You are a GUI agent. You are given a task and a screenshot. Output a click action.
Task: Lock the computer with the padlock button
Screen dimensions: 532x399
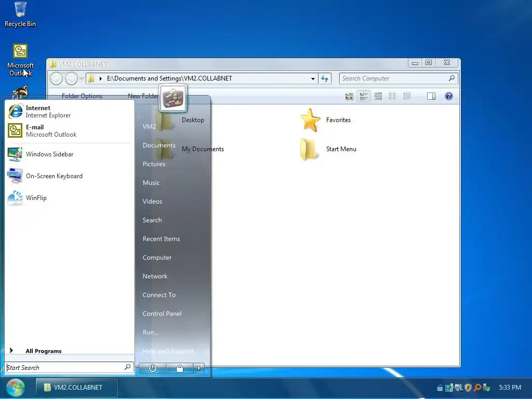179,368
